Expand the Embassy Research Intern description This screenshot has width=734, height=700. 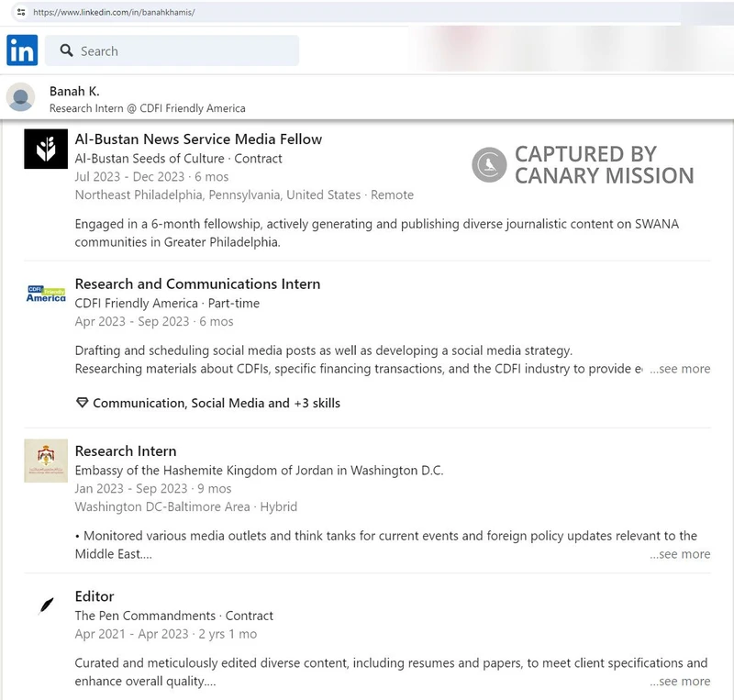coord(679,554)
